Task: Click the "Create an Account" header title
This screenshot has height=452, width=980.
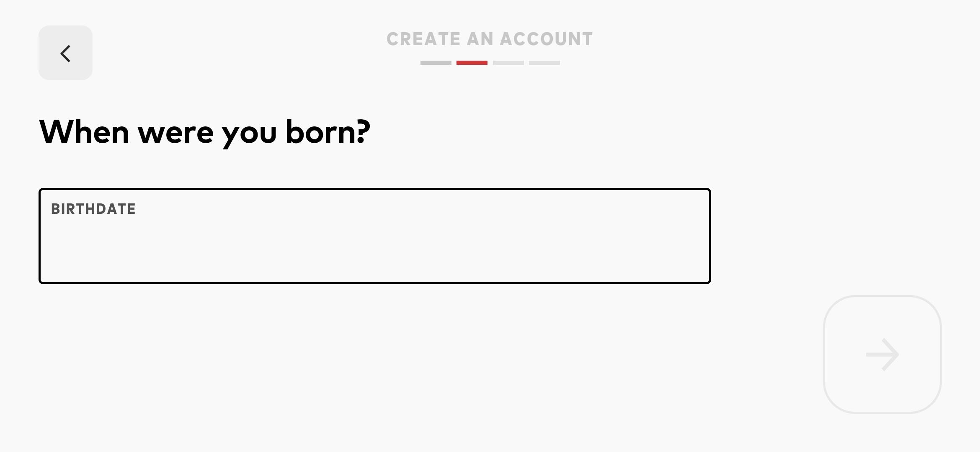Action: pos(490,39)
